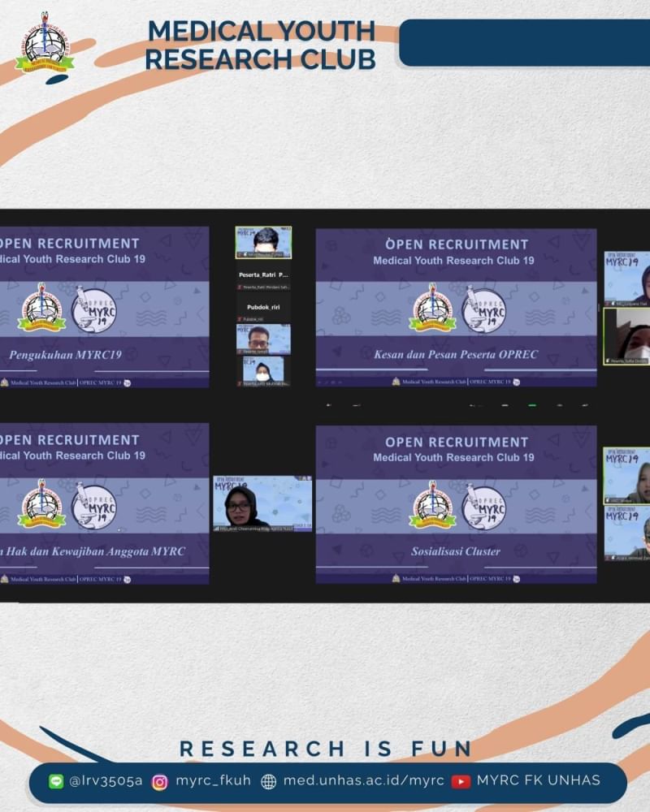Click OPREC MYRC 19 footer text on Sosialisasi Cluster slide
The width and height of the screenshot is (650, 812).
491,579
